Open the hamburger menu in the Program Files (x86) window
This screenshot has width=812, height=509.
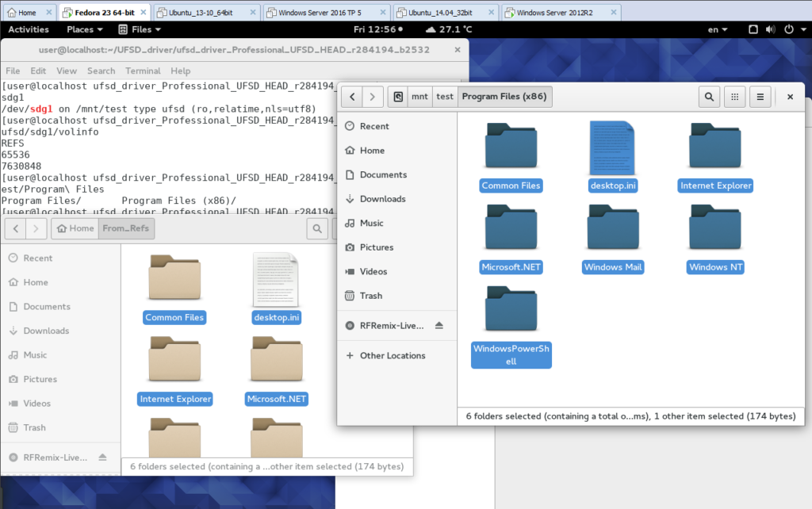pos(760,97)
